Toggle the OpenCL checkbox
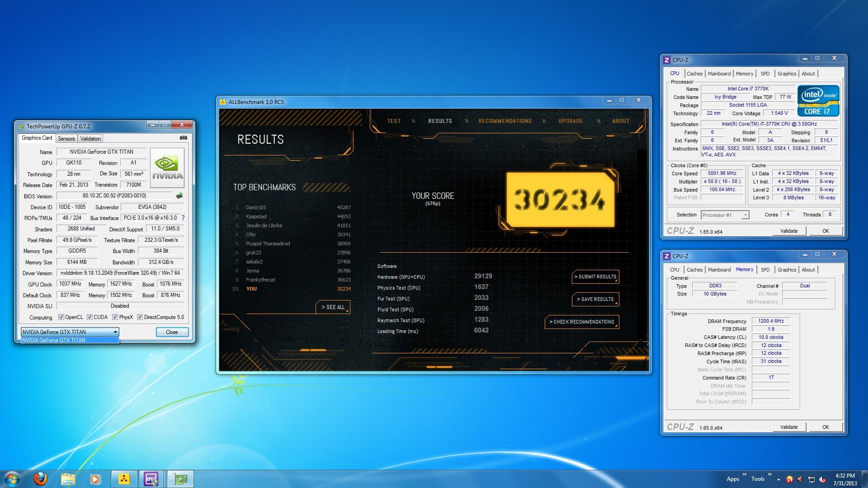Image resolution: width=868 pixels, height=488 pixels. click(61, 317)
